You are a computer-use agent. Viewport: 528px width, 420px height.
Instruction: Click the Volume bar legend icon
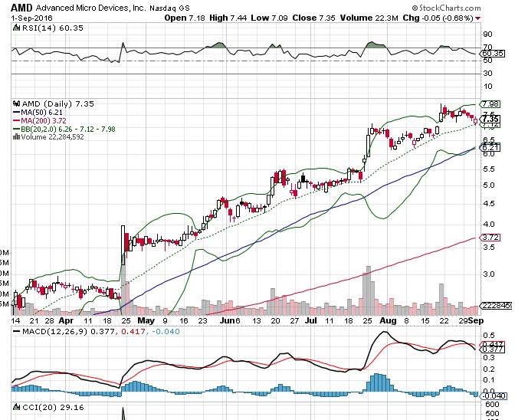click(x=17, y=137)
